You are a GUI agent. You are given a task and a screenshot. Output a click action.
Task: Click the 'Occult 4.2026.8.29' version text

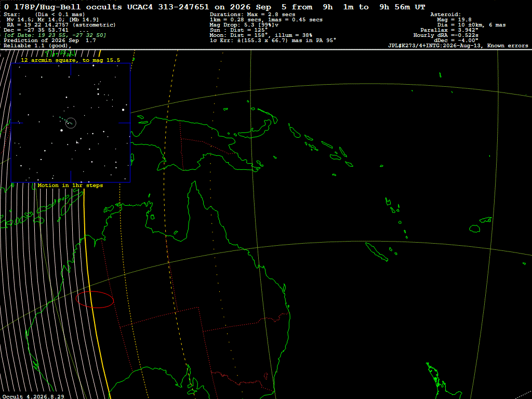(33, 396)
